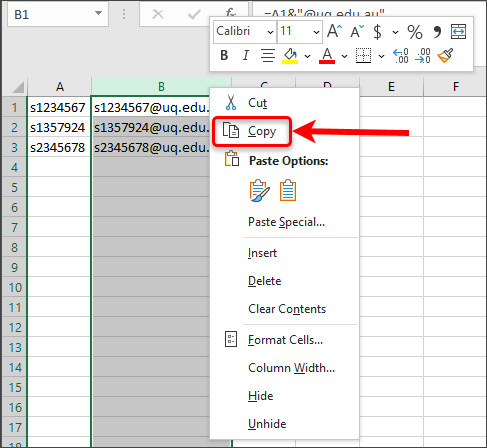Toggle Bold formatting in mini toolbar
Screen dimensions: 487x448
click(x=224, y=55)
